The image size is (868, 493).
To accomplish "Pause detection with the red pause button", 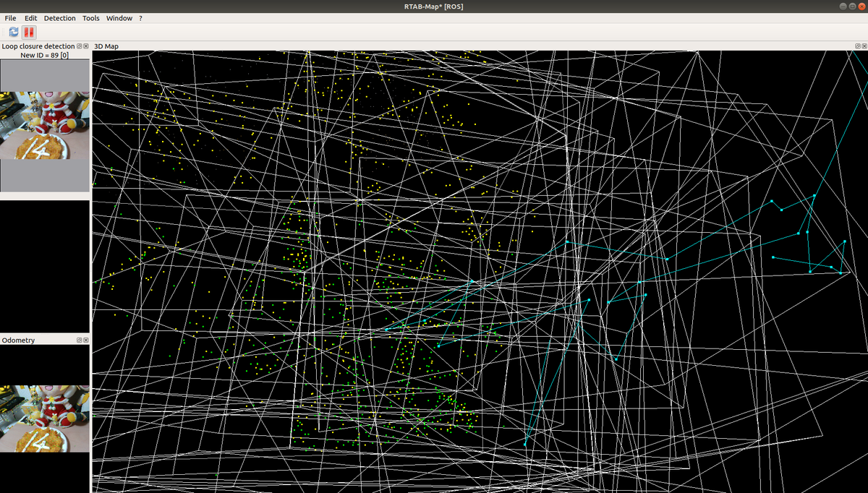I will 29,32.
